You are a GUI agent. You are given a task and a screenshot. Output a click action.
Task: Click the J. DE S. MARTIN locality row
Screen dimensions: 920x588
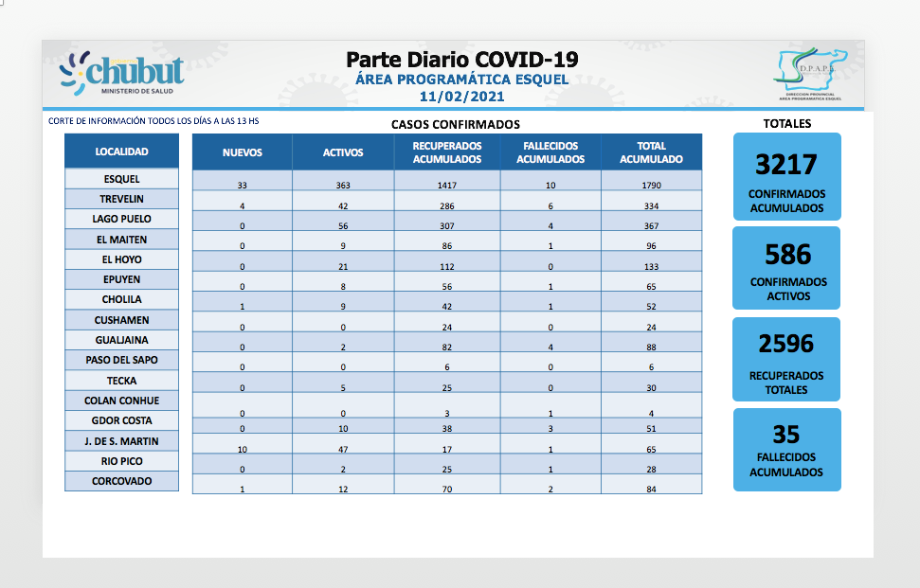[x=121, y=441]
